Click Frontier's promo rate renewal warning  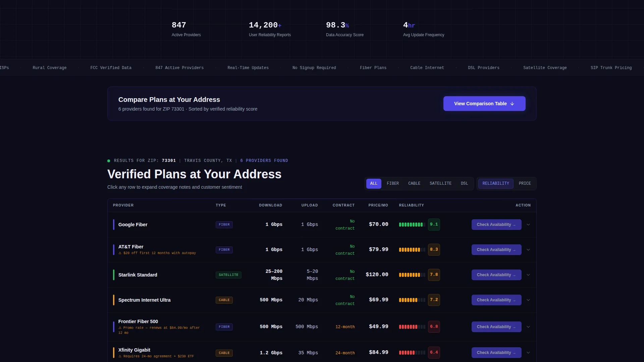tap(159, 330)
